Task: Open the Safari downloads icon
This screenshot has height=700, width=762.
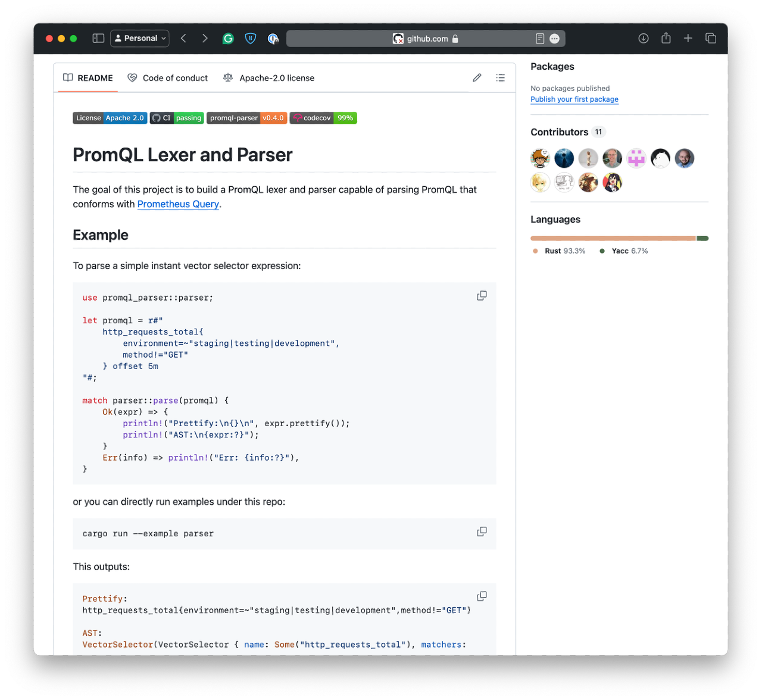Action: click(644, 38)
